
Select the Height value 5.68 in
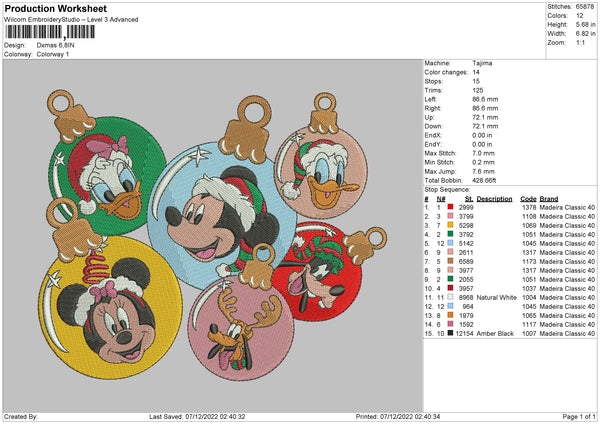585,24
